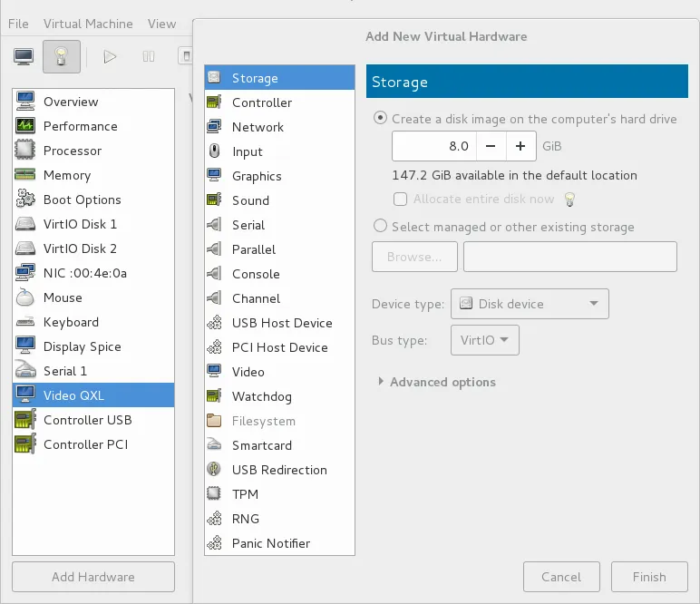Click the Graphics monitor icon
The image size is (700, 604).
pyautogui.click(x=214, y=175)
